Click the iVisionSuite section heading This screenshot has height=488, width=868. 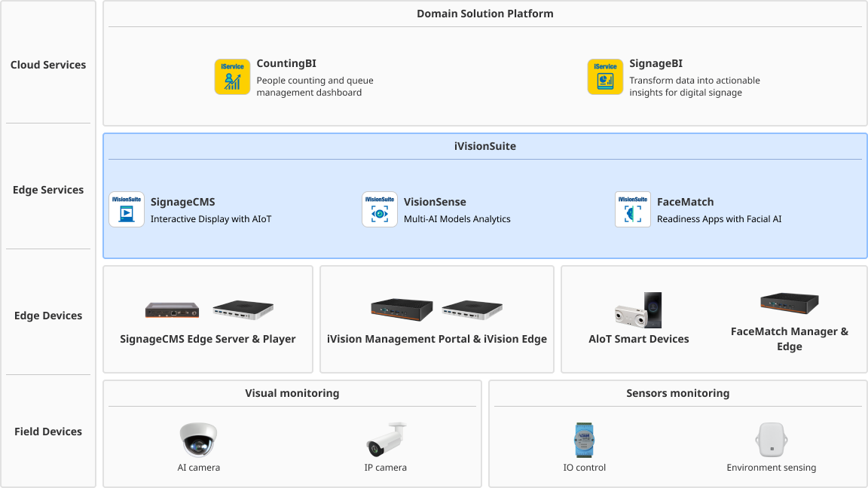[x=485, y=146]
